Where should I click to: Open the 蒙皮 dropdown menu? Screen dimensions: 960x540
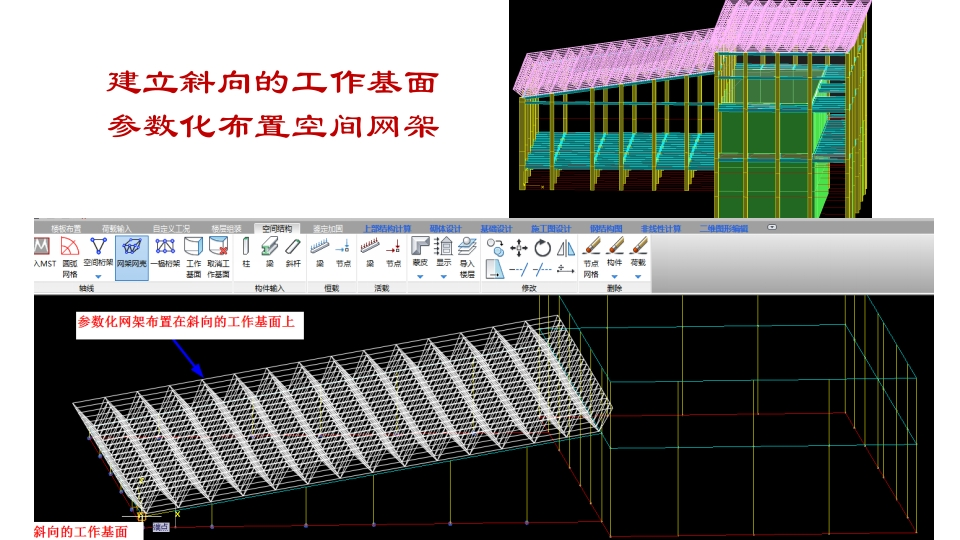(420, 277)
